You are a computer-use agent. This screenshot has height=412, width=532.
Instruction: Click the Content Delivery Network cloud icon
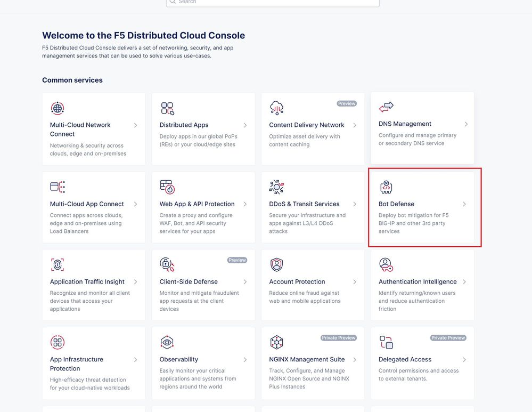(276, 108)
